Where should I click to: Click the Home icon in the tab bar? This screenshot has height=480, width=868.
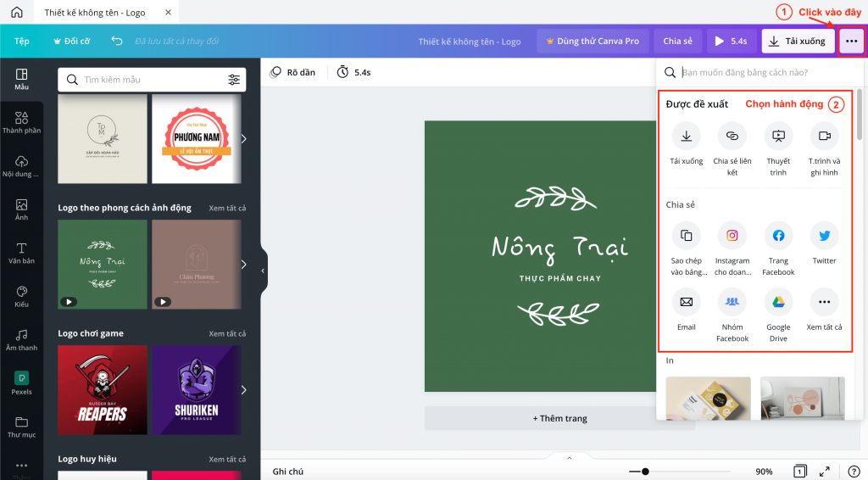point(17,12)
